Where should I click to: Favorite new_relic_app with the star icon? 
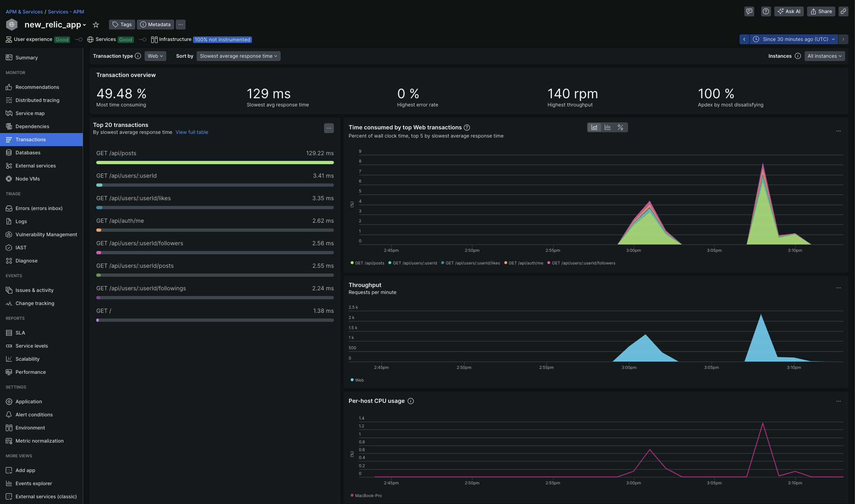pyautogui.click(x=96, y=25)
